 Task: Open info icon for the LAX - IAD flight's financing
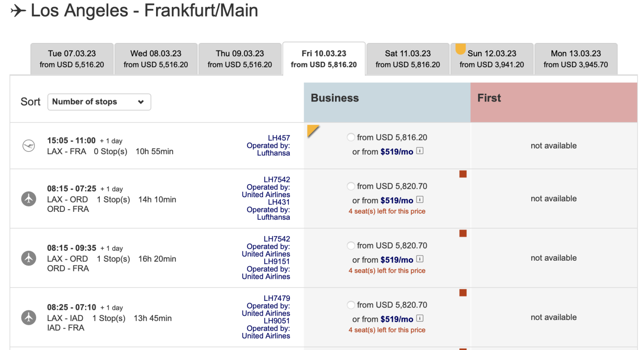[419, 319]
